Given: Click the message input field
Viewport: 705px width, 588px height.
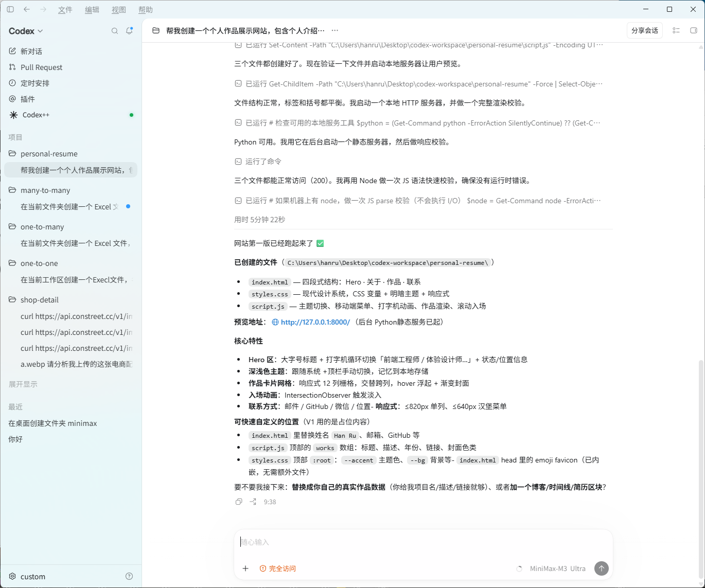Looking at the screenshot, I should tap(423, 542).
